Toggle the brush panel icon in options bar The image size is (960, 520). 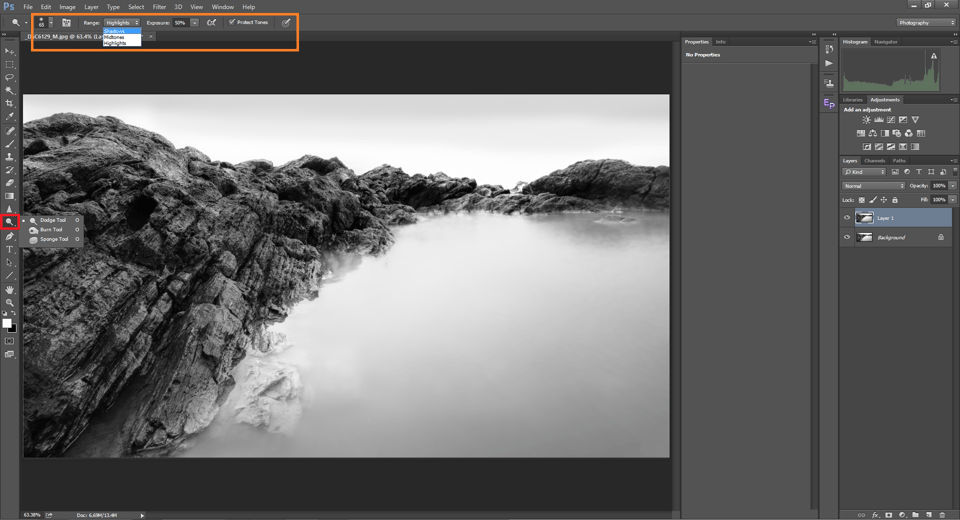pos(67,23)
